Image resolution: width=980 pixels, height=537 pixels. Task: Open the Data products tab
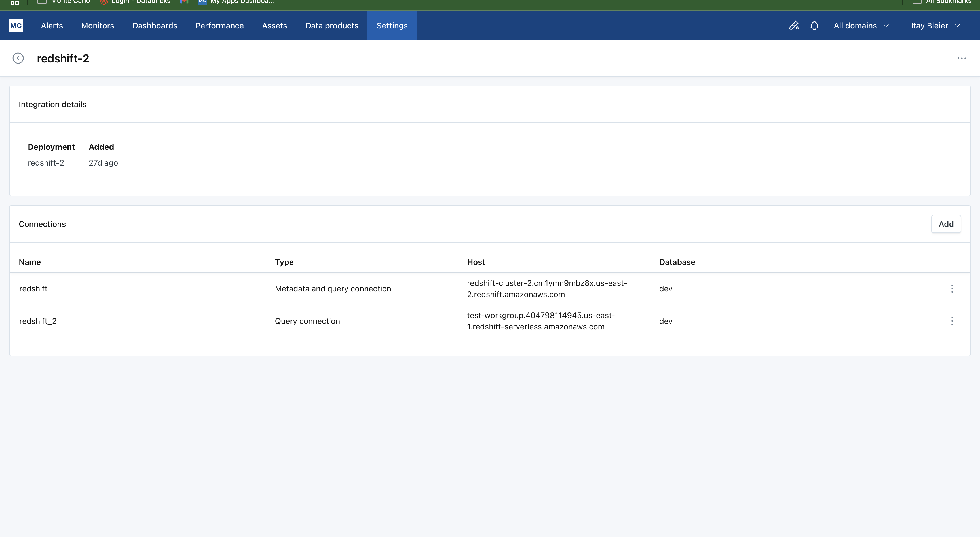(x=332, y=26)
